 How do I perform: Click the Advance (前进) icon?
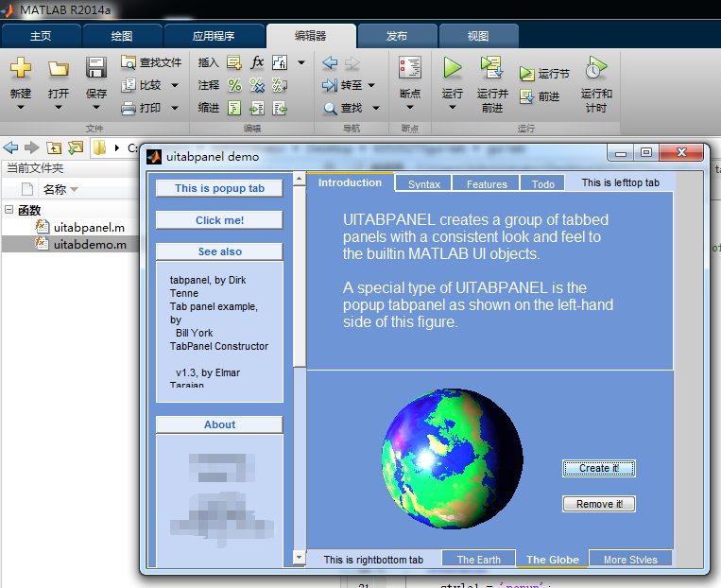tap(526, 96)
